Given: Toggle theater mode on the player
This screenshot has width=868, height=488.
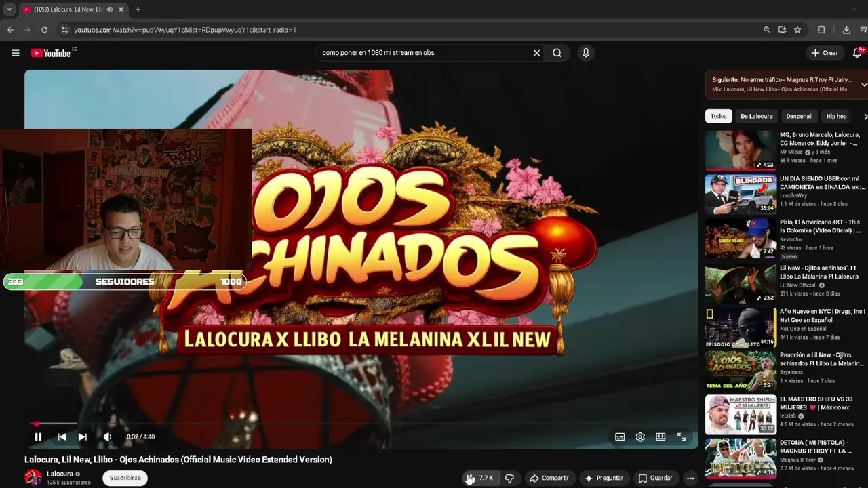Looking at the screenshot, I should click(660, 437).
